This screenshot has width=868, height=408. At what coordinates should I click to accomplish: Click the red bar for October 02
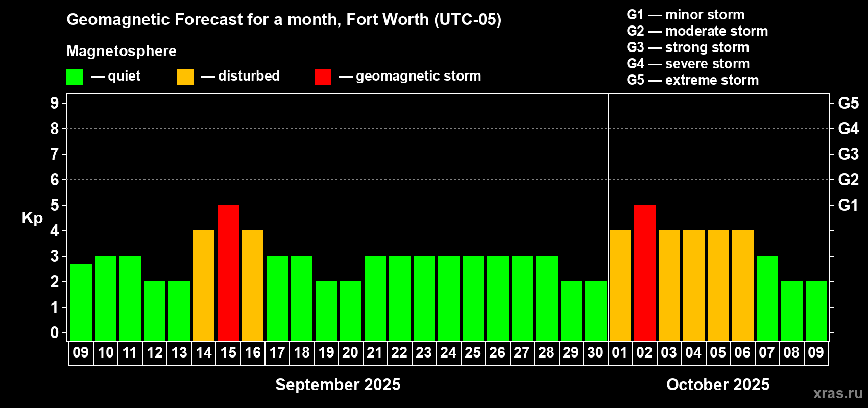(645, 272)
